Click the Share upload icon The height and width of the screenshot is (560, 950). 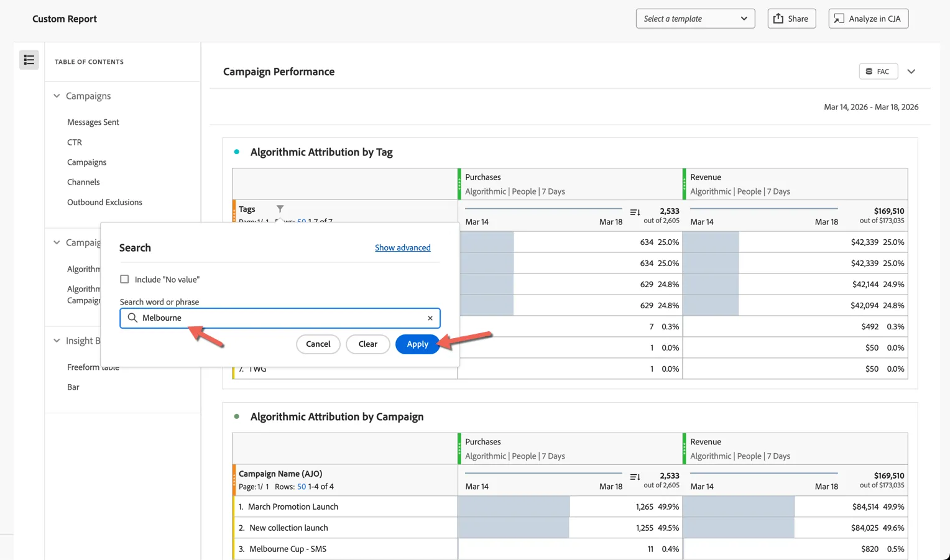pyautogui.click(x=778, y=19)
